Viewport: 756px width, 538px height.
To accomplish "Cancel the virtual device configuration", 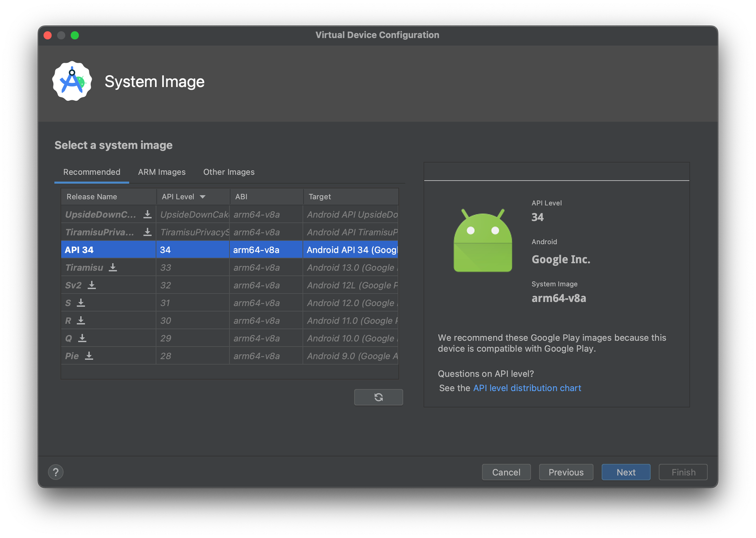I will point(506,472).
